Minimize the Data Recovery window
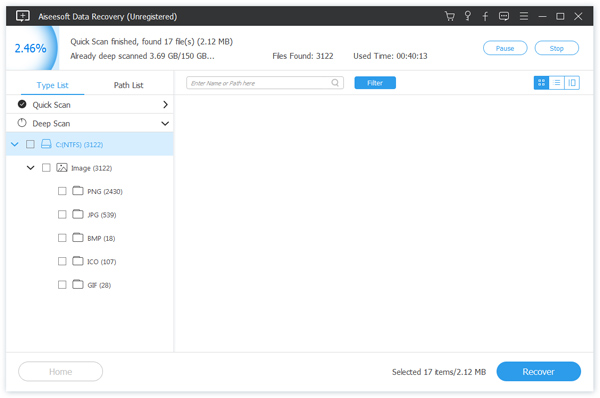The image size is (600, 398). pyautogui.click(x=542, y=16)
